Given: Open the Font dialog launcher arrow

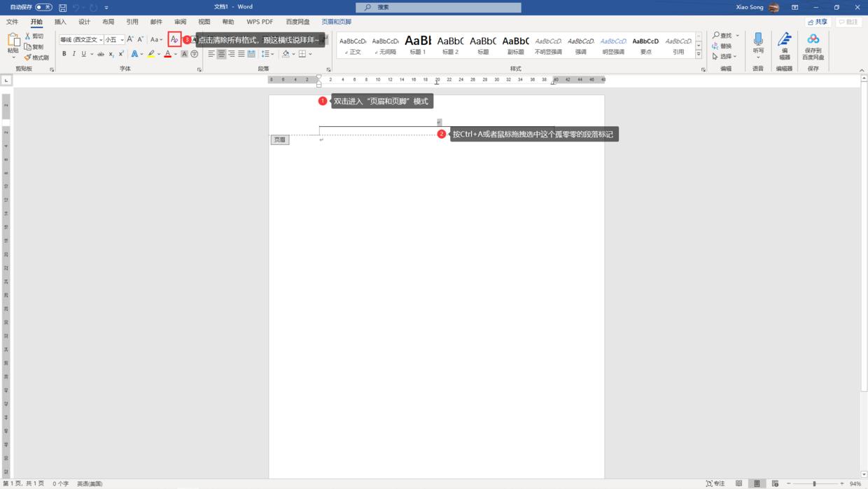Looking at the screenshot, I should [199, 69].
